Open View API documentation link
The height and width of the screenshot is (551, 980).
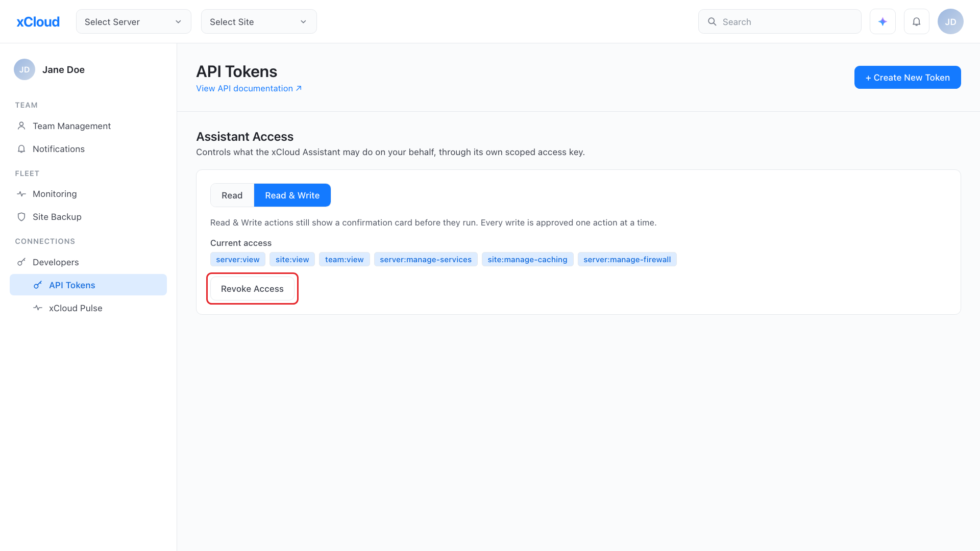(x=249, y=88)
